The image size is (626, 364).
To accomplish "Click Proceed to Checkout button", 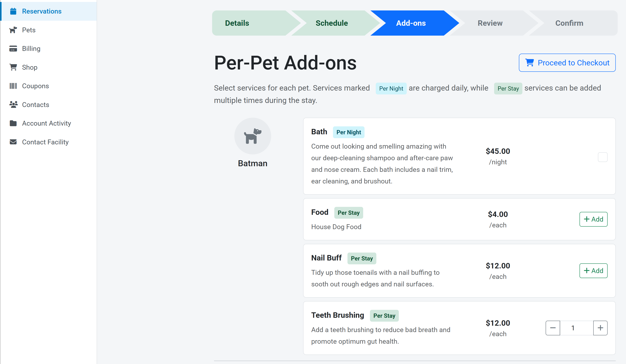I will coord(567,63).
